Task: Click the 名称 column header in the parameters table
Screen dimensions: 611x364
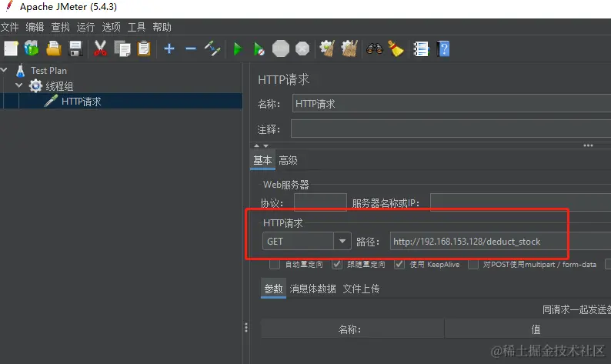Action: click(x=352, y=329)
